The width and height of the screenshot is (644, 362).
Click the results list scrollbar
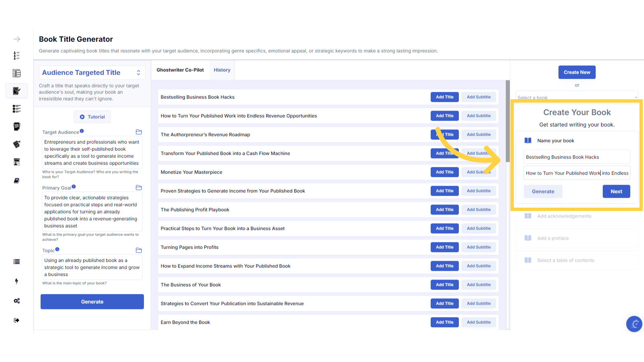507,121
